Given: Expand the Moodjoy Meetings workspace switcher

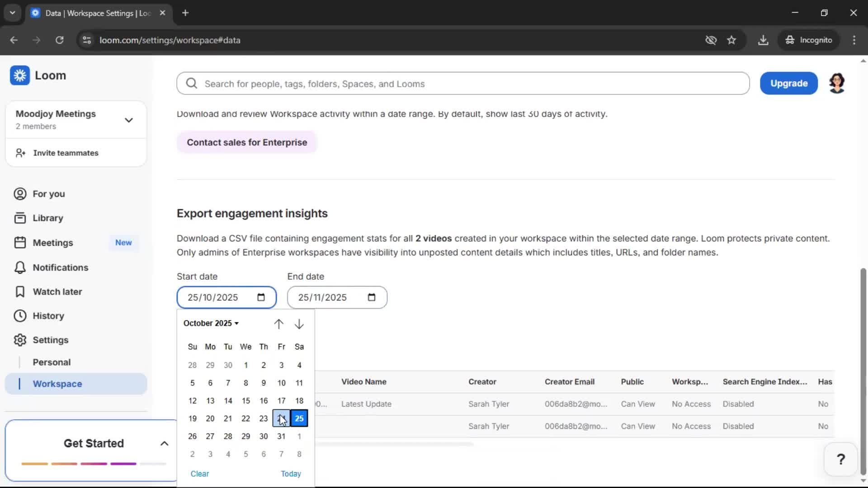Looking at the screenshot, I should point(128,120).
